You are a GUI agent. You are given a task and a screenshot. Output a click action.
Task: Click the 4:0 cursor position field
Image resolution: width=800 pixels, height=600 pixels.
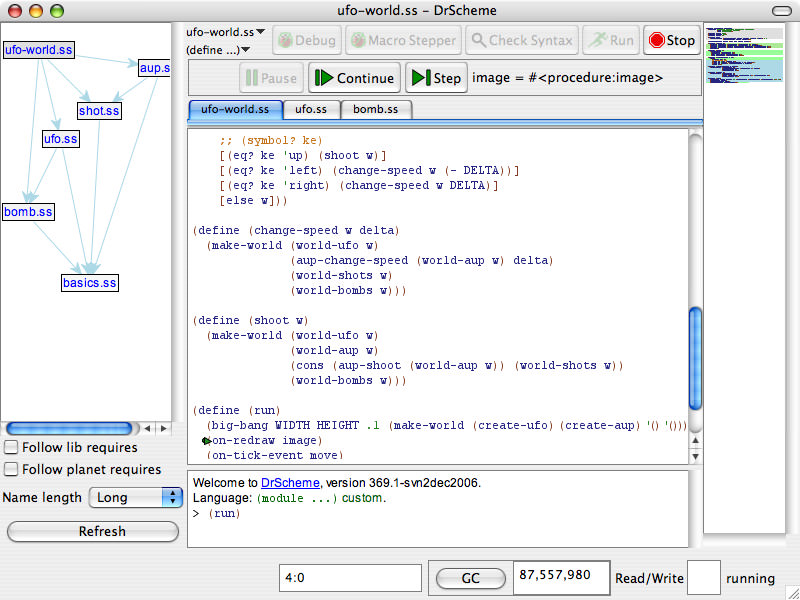point(351,578)
